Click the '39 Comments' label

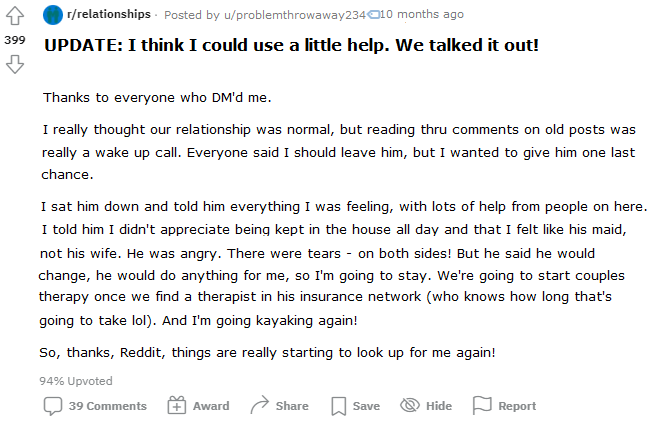pyautogui.click(x=107, y=406)
